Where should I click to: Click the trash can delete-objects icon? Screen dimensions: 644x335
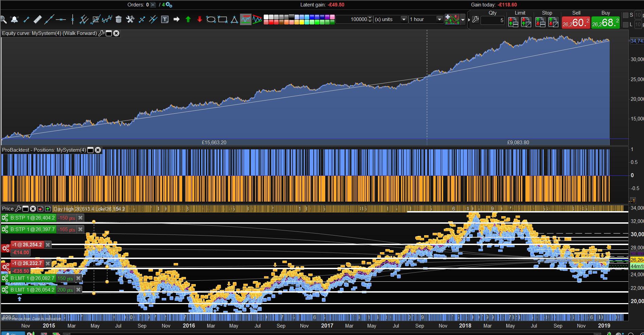point(119,19)
